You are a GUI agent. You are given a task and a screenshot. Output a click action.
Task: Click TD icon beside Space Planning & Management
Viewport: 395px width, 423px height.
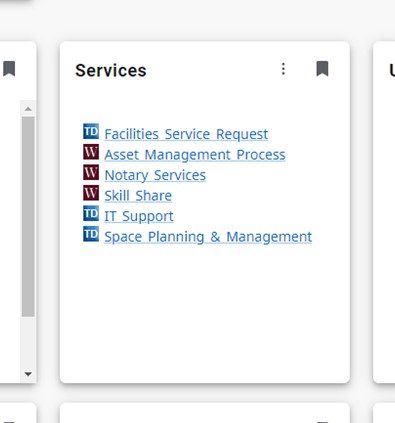(91, 234)
